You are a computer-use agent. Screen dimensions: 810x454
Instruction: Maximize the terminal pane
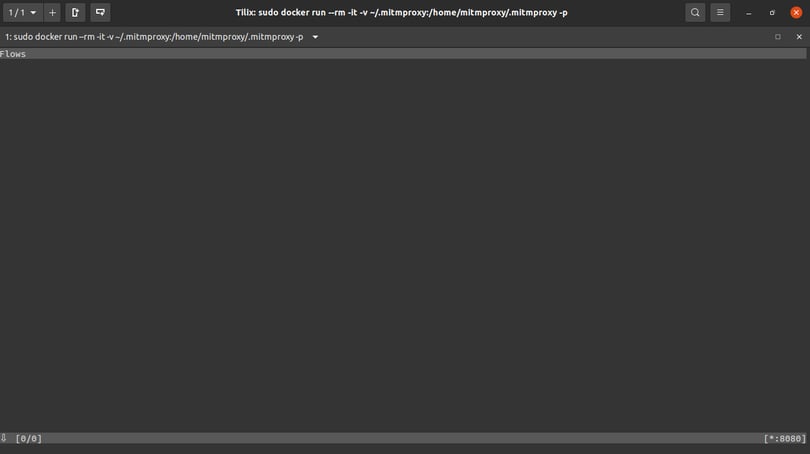click(777, 37)
